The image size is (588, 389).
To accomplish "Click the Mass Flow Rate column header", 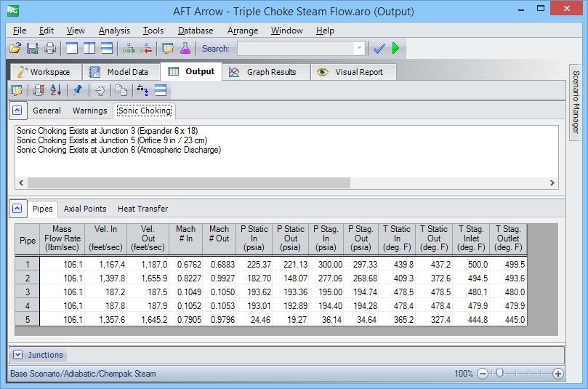I will pyautogui.click(x=62, y=238).
